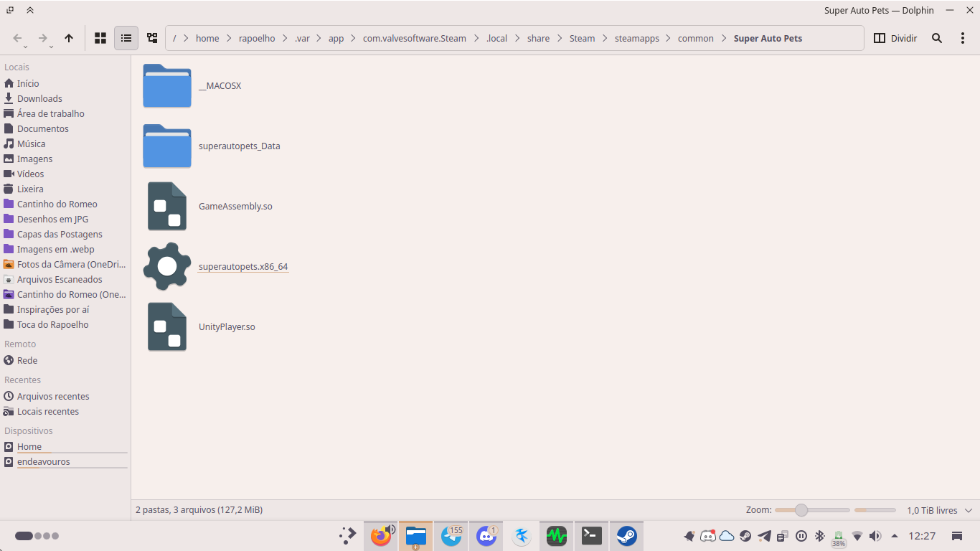The height and width of the screenshot is (551, 980).
Task: Open chevron after share in breadcrumb
Action: [560, 38]
